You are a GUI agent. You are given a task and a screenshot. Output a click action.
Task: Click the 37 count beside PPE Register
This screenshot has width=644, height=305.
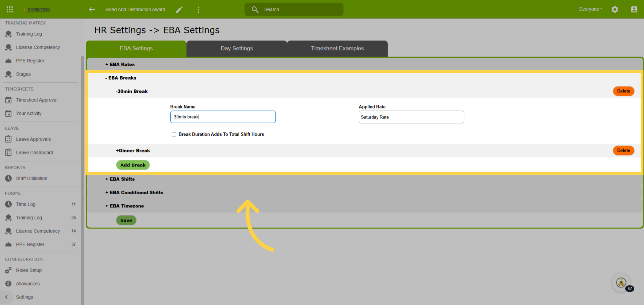74,244
